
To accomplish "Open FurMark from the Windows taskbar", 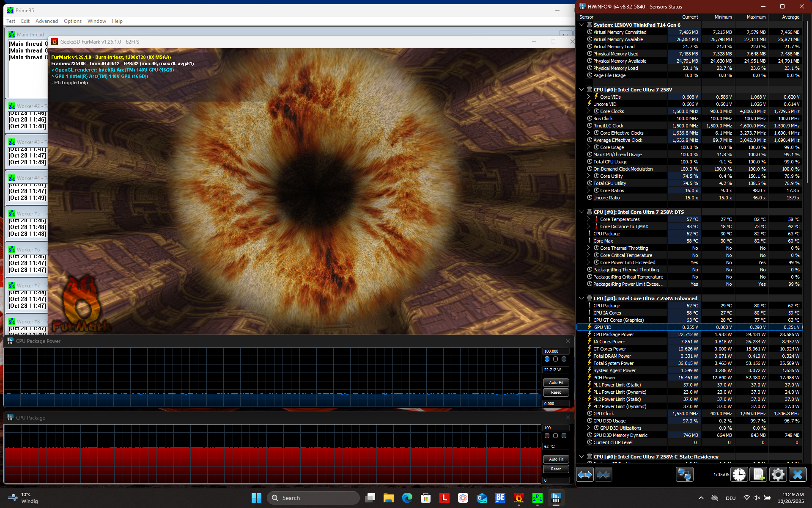I will click(518, 498).
